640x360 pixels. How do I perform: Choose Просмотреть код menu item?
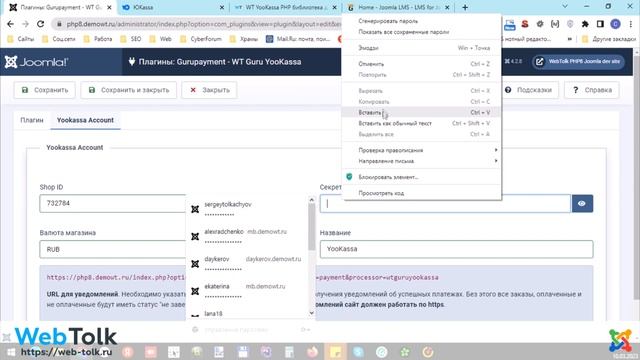click(x=421, y=193)
